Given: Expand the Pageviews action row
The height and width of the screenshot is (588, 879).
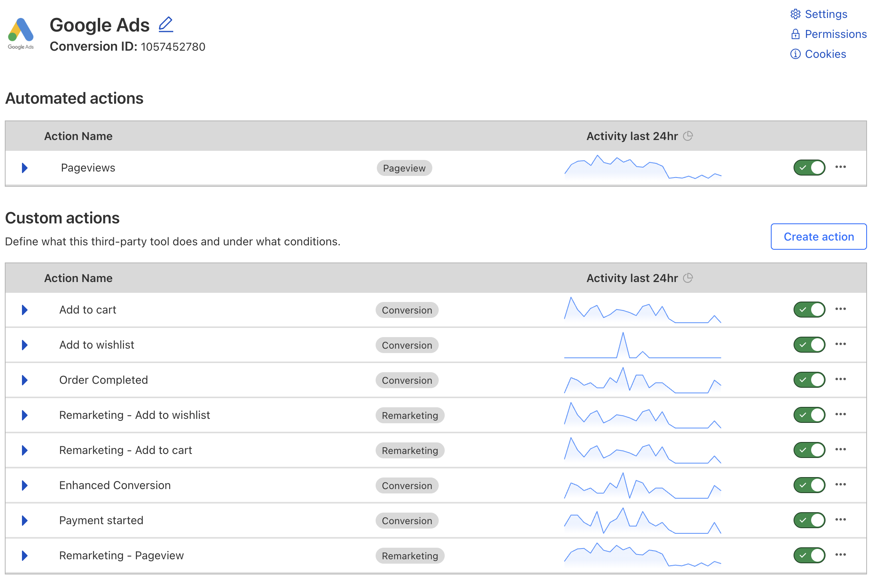Looking at the screenshot, I should coord(25,168).
